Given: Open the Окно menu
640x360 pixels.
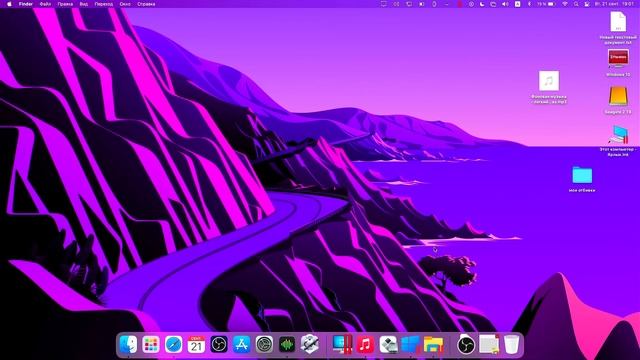Looking at the screenshot, I should 125,4.
